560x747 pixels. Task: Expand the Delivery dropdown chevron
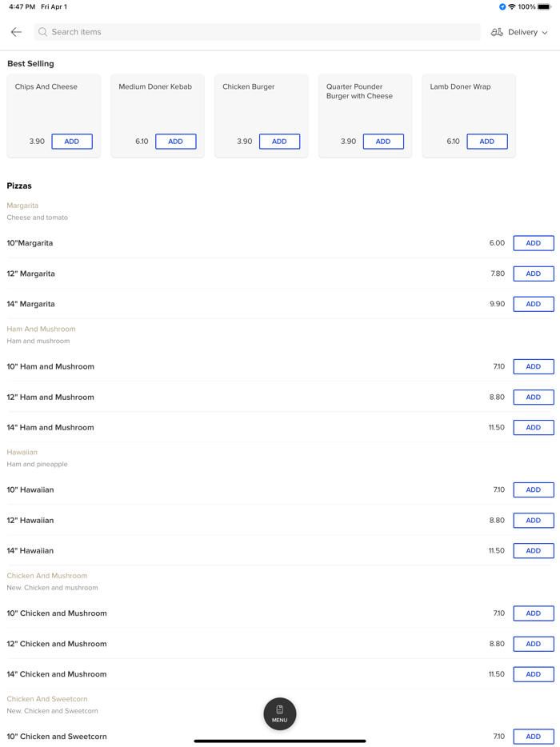(545, 33)
